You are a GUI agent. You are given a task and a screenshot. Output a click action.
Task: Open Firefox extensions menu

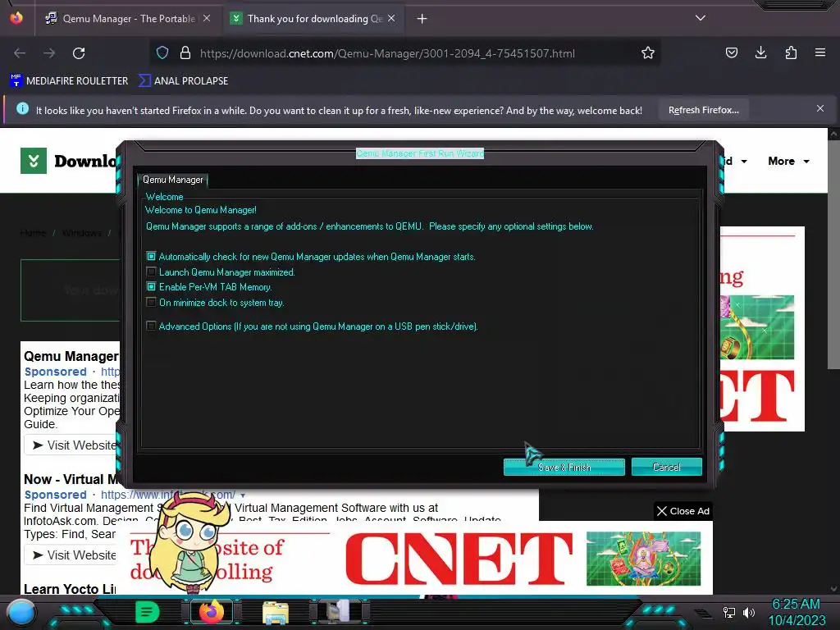tap(791, 52)
